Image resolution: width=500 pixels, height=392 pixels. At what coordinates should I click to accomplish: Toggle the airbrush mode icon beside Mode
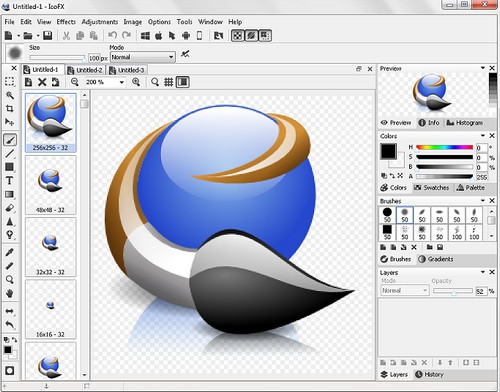tap(185, 54)
